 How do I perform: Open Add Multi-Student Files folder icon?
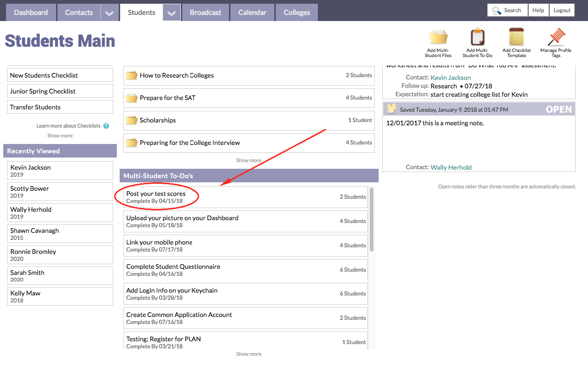tap(438, 37)
